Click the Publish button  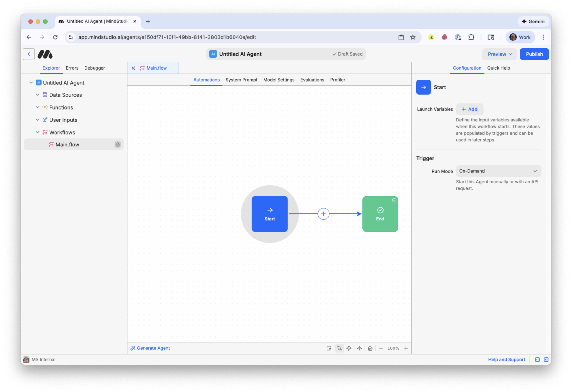click(x=534, y=54)
